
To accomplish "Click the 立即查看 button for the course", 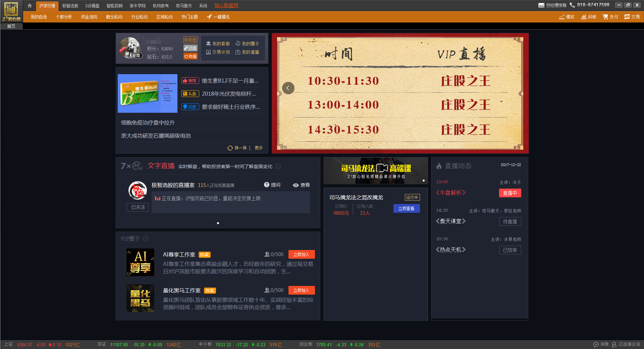I will 406,208.
